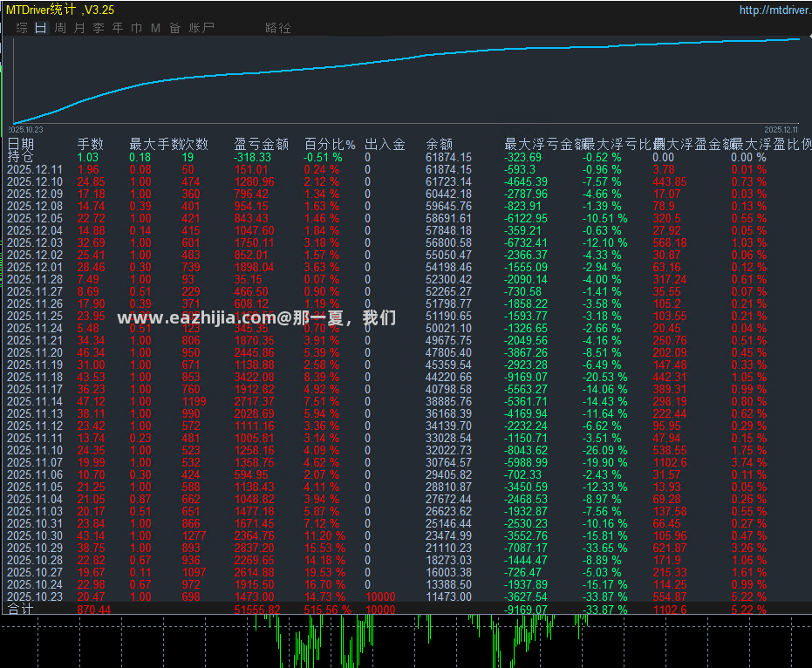Select date 2025.10.24 in the table
The width and height of the screenshot is (812, 668).
[x=35, y=584]
